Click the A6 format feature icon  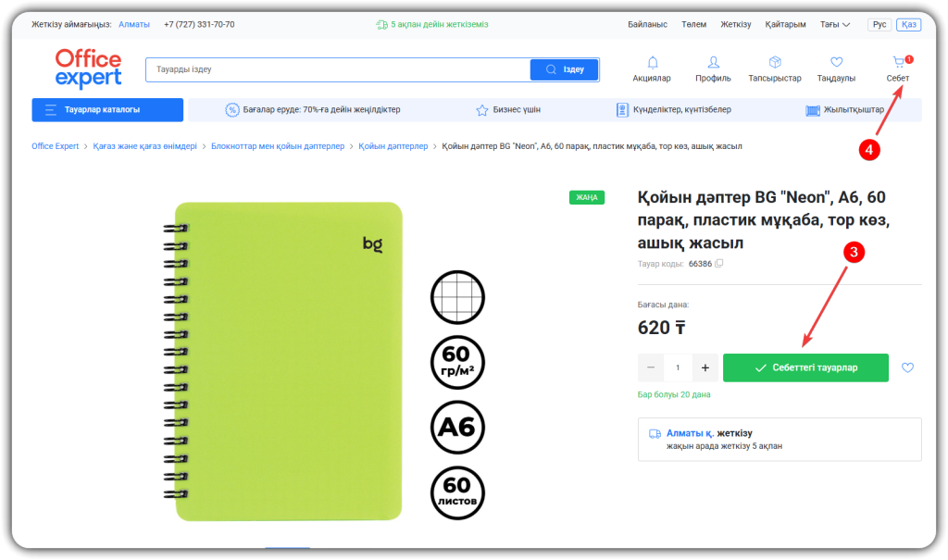pos(457,427)
